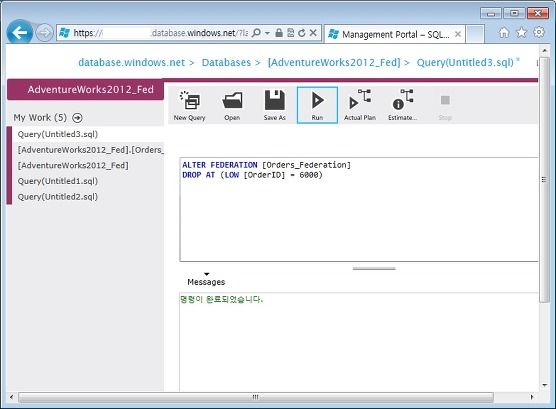Select Query(Untitled3.sql) in My Work

[x=88, y=134]
